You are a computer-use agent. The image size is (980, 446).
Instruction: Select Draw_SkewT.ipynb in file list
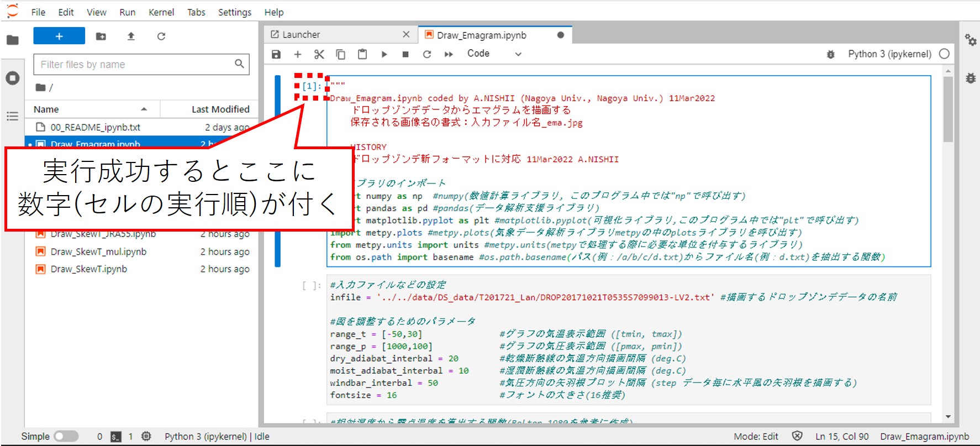141,269
